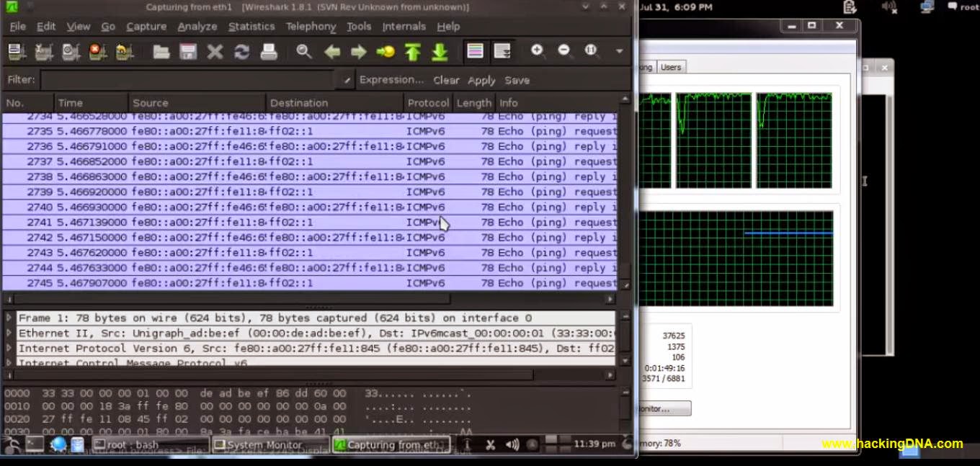Restart the current capture using the toolbar icon
Image resolution: width=980 pixels, height=466 pixels.
point(122,51)
